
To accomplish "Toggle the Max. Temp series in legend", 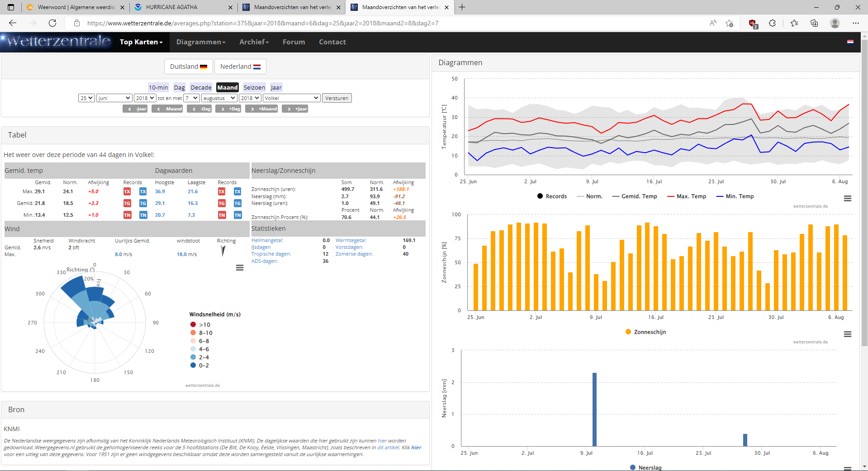I will pos(687,196).
